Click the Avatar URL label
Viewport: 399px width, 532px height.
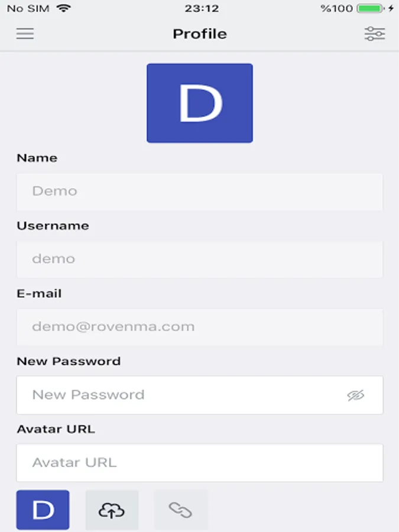point(56,429)
